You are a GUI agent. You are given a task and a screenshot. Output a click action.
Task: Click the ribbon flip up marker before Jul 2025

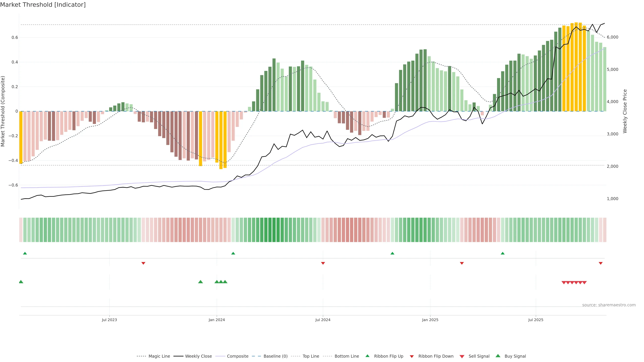click(x=502, y=253)
